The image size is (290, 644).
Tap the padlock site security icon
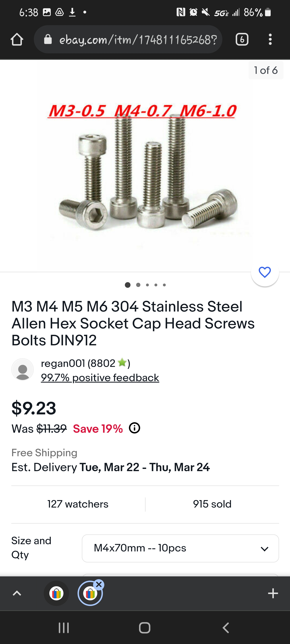pyautogui.click(x=48, y=39)
